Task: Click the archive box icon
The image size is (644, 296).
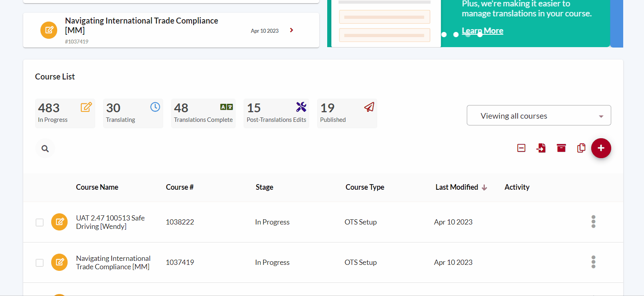Action: pos(561,148)
